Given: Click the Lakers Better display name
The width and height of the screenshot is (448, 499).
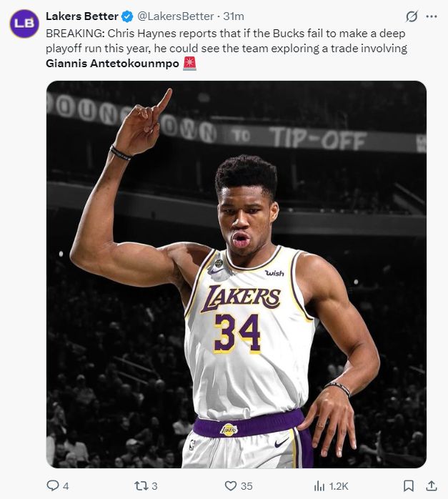Looking at the screenshot, I should point(81,16).
